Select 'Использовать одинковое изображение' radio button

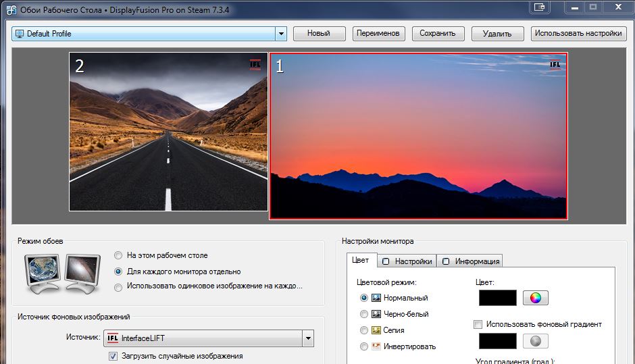coord(118,288)
